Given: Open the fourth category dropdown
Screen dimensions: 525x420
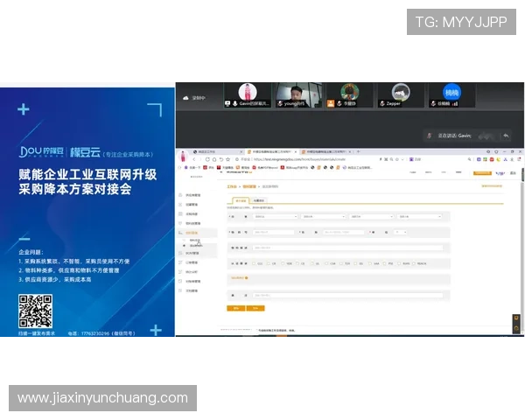Looking at the screenshot, I should 419,217.
